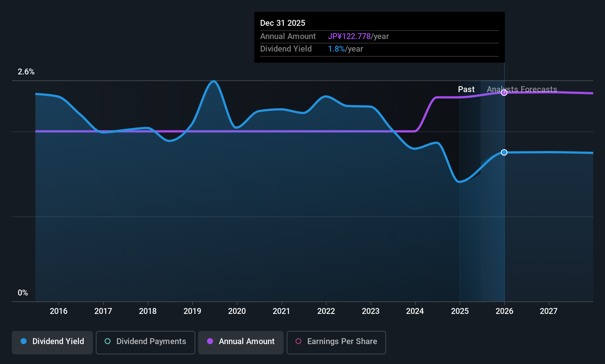Click the 2018 x-axis label

click(148, 311)
